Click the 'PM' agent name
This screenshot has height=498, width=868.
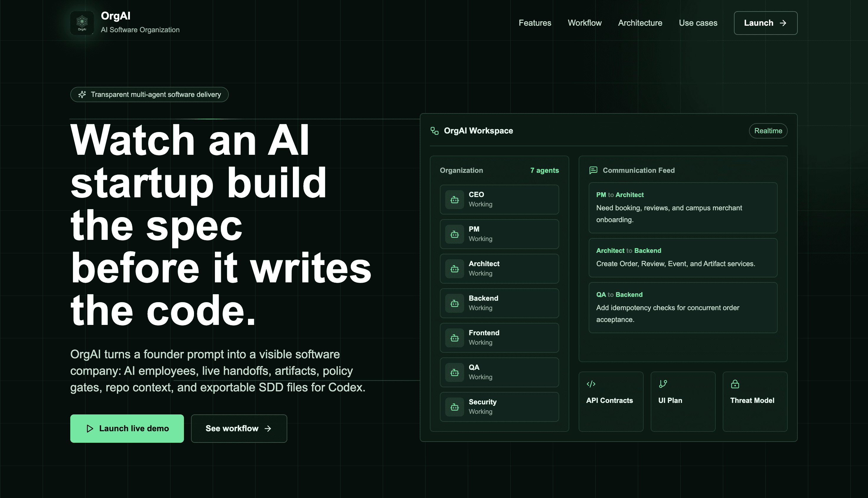474,229
